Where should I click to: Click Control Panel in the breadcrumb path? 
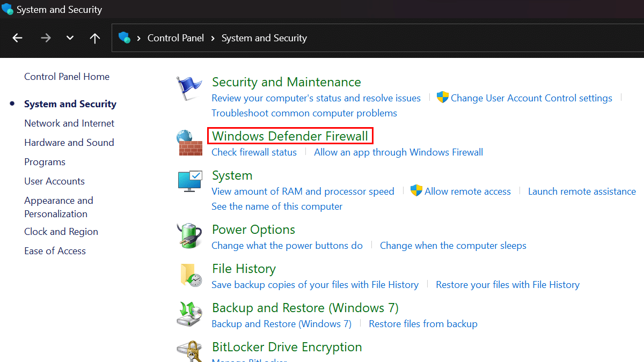click(x=175, y=38)
